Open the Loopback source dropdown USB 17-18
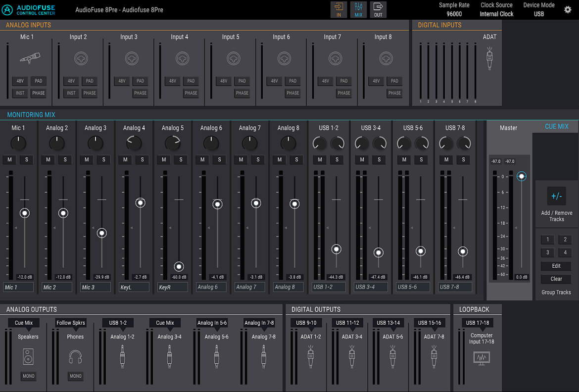Screen dimensions: 579x392 click(x=477, y=323)
